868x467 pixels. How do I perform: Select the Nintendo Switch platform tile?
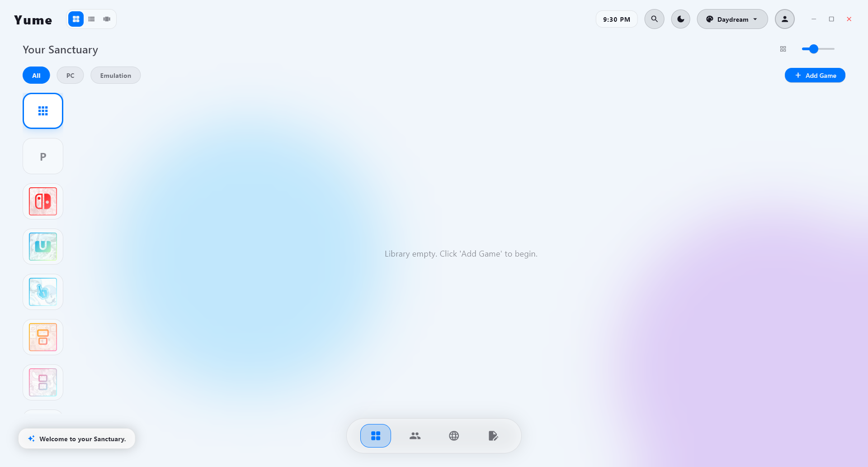(43, 201)
